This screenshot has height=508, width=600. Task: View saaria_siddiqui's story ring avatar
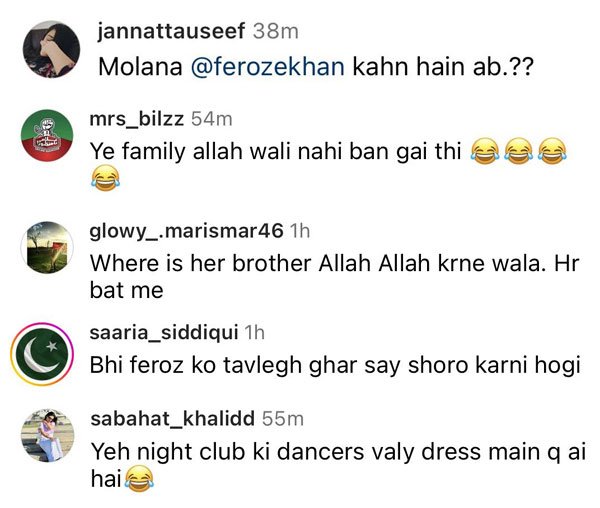[42, 354]
